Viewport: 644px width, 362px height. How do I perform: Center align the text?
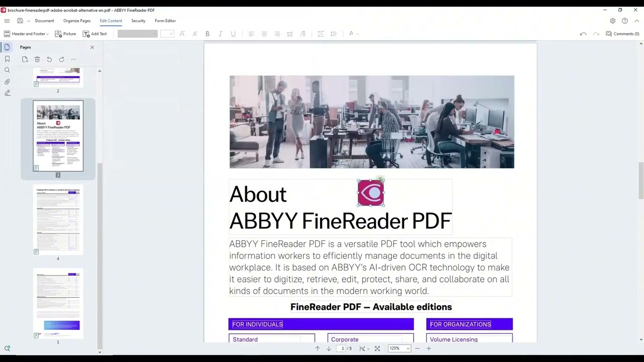[264, 34]
